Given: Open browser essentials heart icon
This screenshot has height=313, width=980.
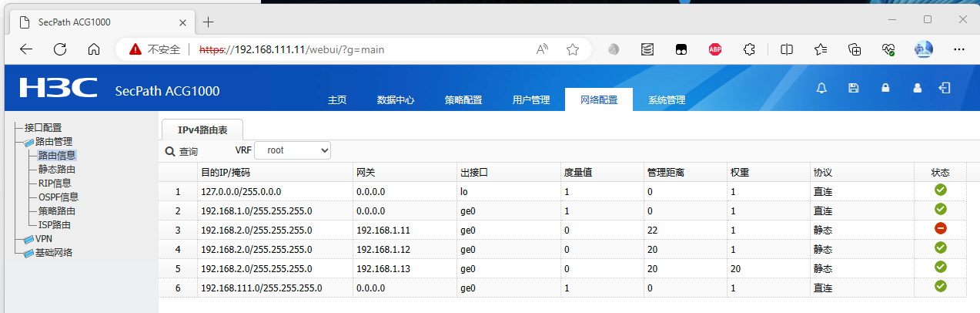Looking at the screenshot, I should pos(888,49).
